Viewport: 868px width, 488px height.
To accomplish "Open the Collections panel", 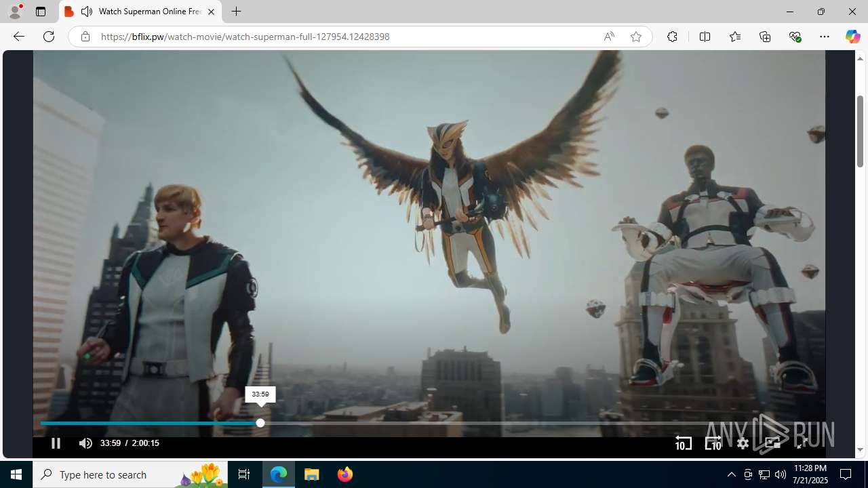I will [x=765, y=37].
